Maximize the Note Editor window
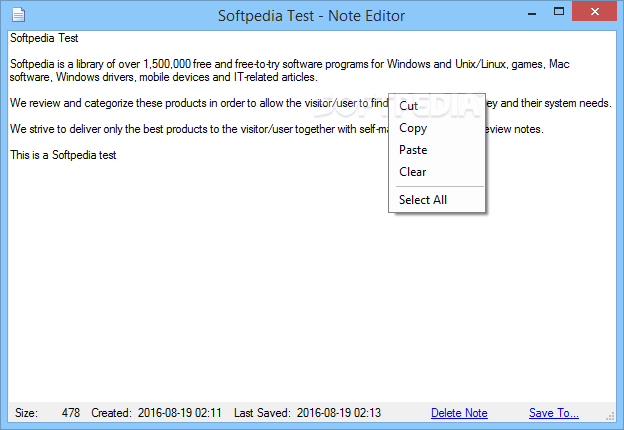This screenshot has height=430, width=624. click(559, 12)
